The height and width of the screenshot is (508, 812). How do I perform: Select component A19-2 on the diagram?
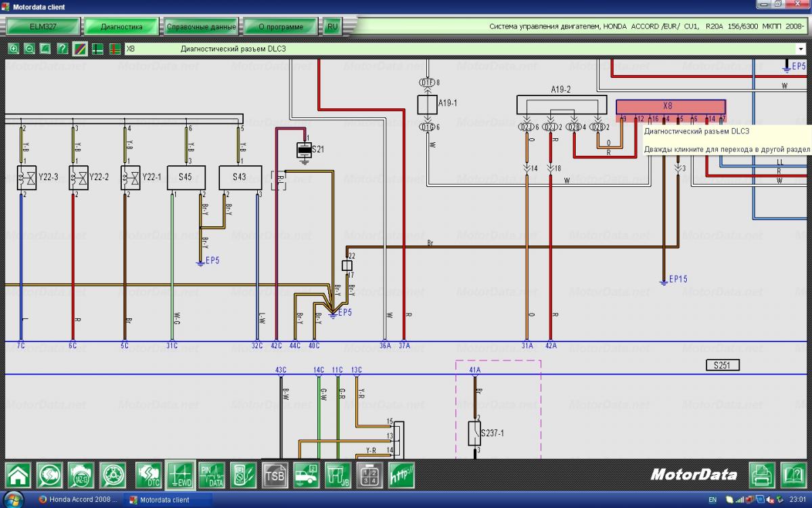(x=561, y=104)
